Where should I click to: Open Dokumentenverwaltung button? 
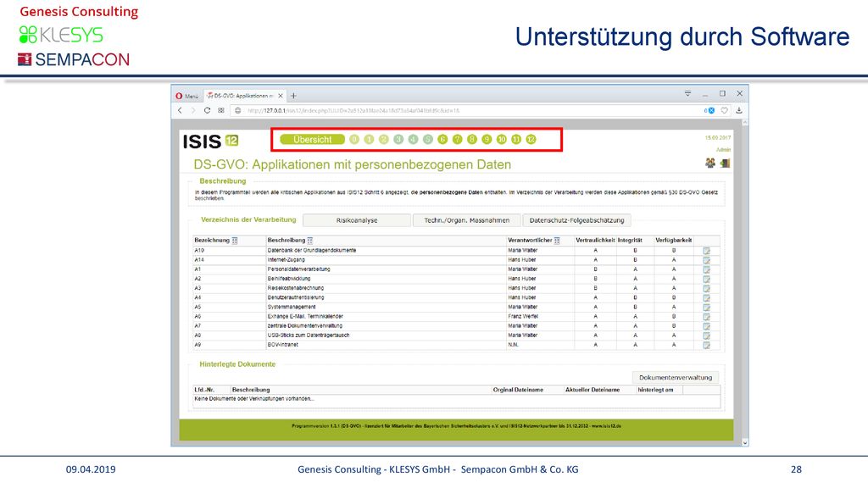[676, 377]
